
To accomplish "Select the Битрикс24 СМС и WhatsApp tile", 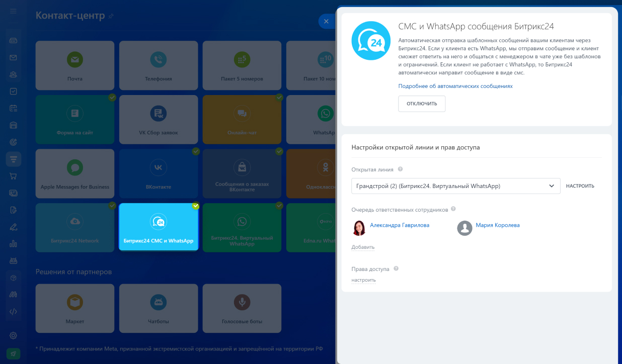I will 159,227.
